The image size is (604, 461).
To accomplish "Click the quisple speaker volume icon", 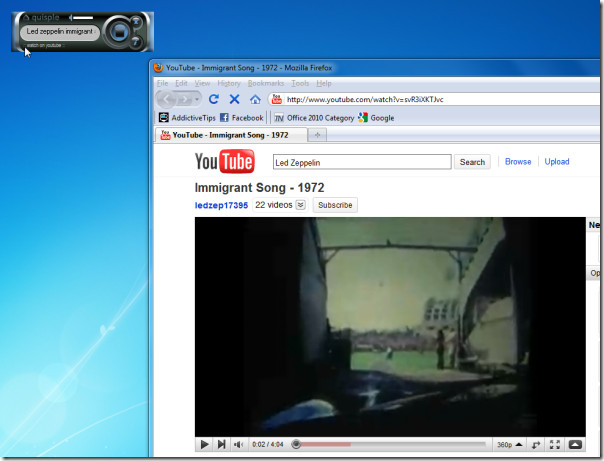I will tap(71, 17).
